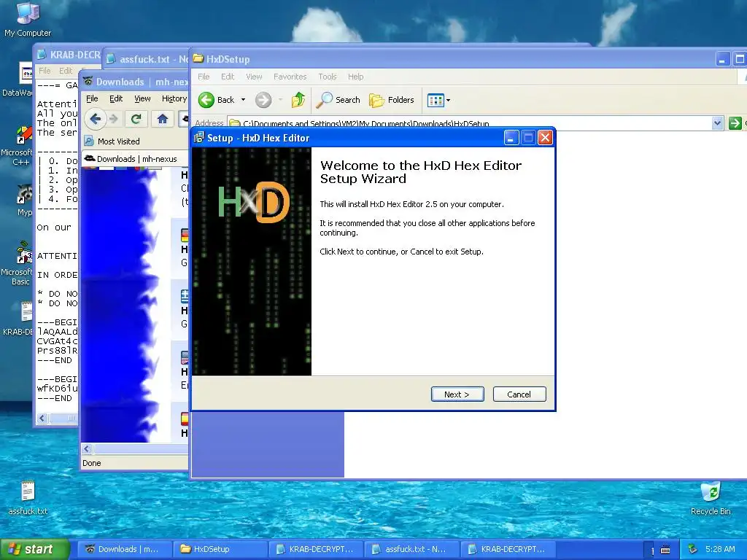The height and width of the screenshot is (560, 747).
Task: Open Favorites menu in HxDSetup window
Action: (290, 77)
